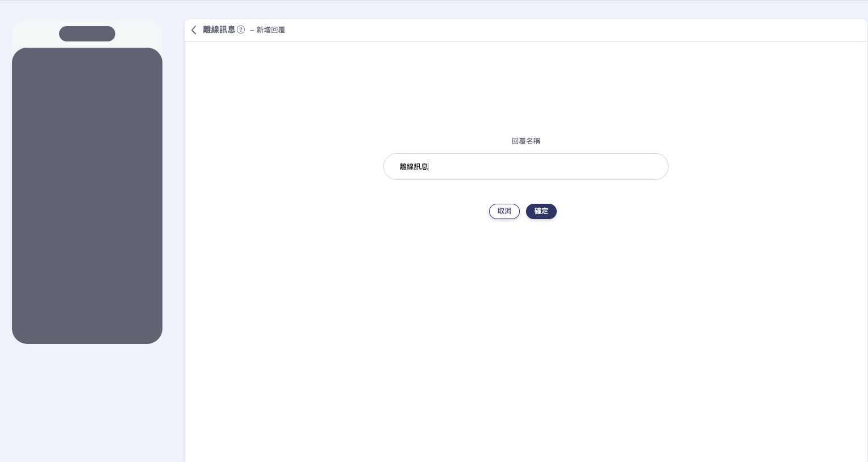Tap the pill-shaped notch atop phone mockup
Screen dimensions: 868x462
pyautogui.click(x=87, y=34)
